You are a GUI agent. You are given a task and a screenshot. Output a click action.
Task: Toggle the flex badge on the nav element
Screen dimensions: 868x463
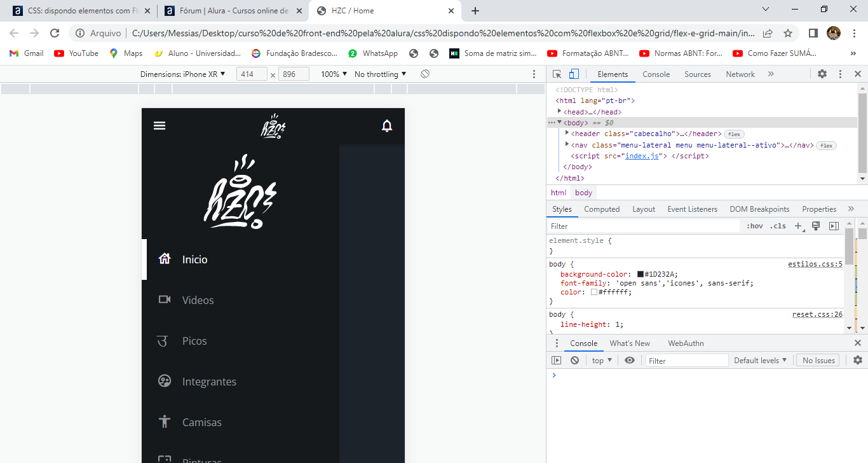(x=826, y=145)
